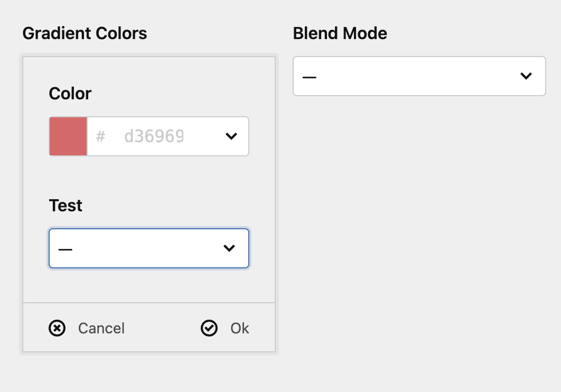Open the red d36969 color swatch

(x=68, y=136)
